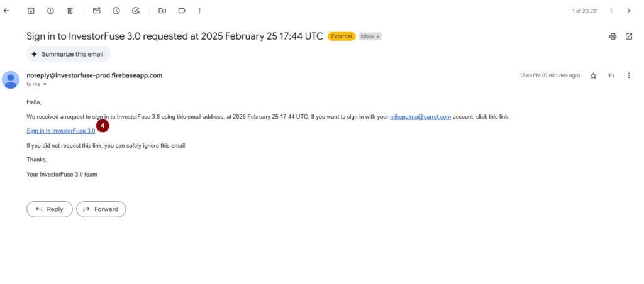The height and width of the screenshot is (284, 644).
Task: Report this email as spam
Action: pos(50,11)
